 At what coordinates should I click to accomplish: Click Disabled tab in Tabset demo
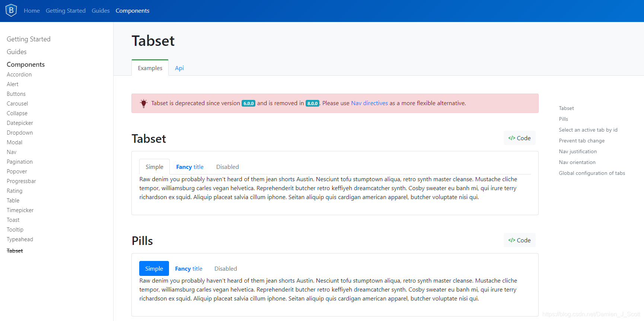[227, 167]
